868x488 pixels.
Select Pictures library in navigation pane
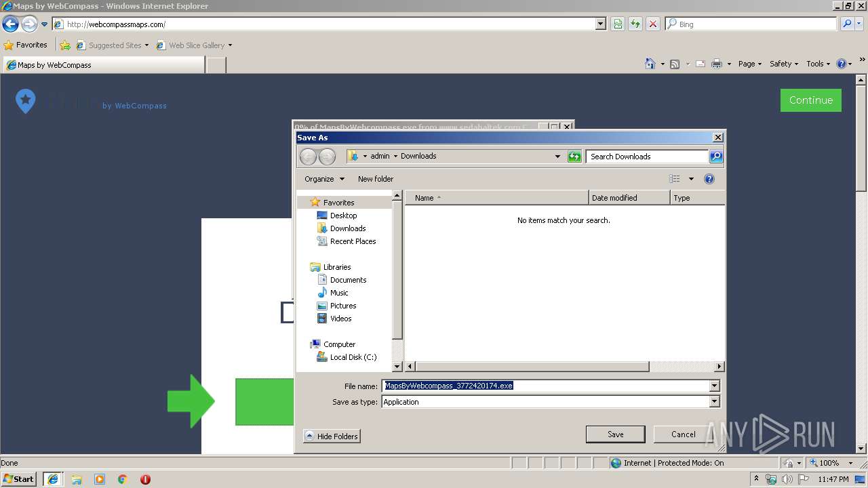pos(343,306)
